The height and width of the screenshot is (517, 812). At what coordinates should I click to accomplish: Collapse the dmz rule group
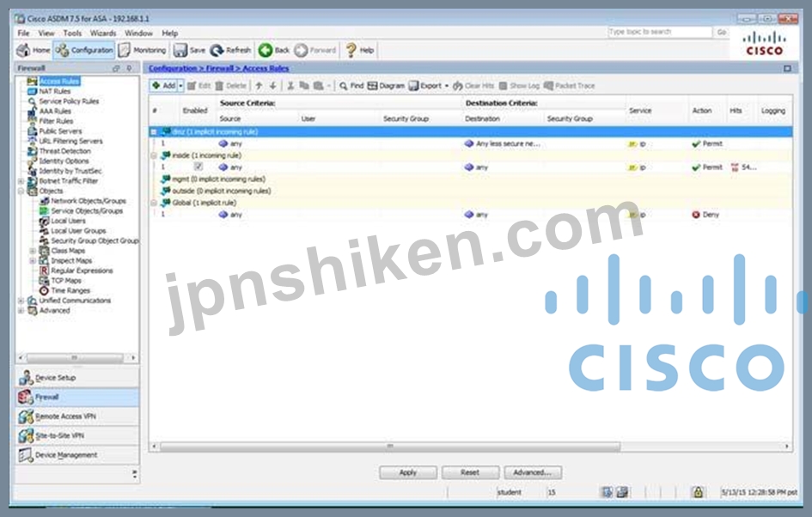point(154,132)
